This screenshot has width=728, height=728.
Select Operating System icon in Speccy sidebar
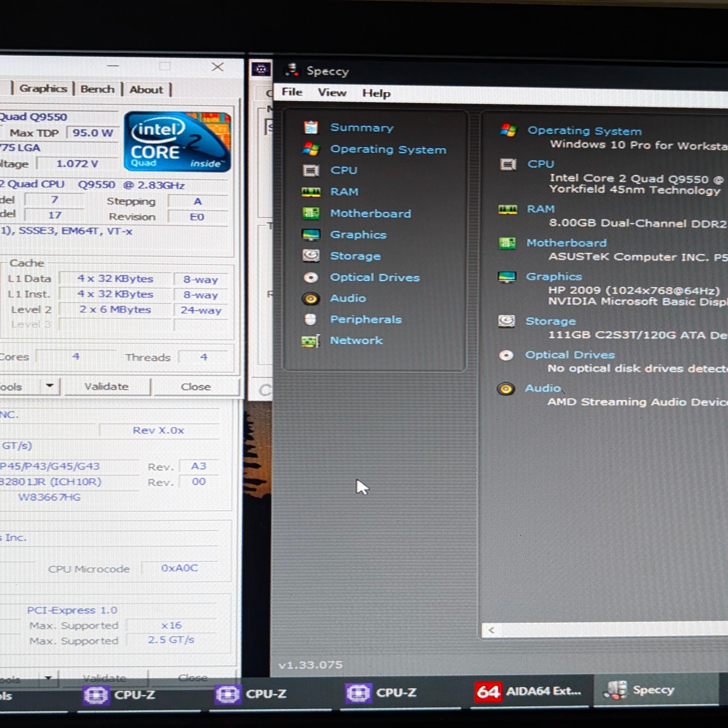(310, 149)
